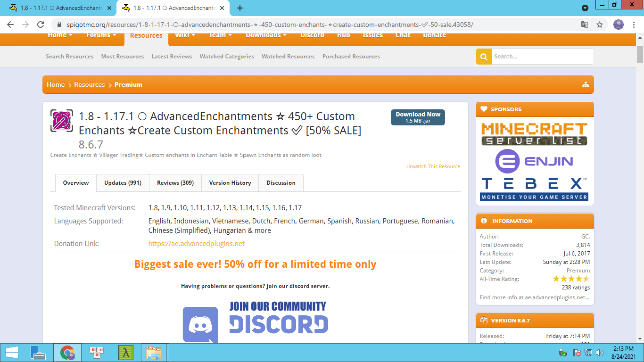Open the Discord navigation item
Viewport: 644px width, 362px height.
coord(312,35)
